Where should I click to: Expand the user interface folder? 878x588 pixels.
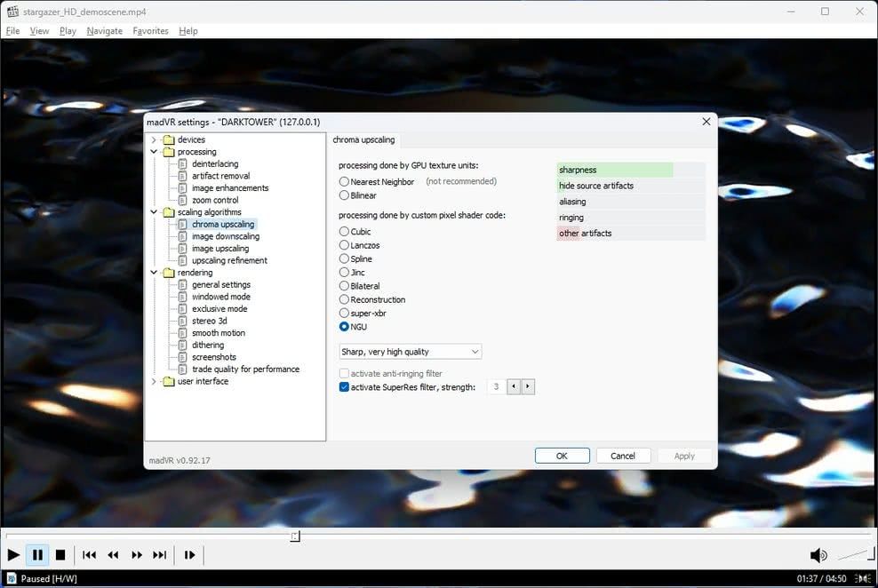pos(154,382)
